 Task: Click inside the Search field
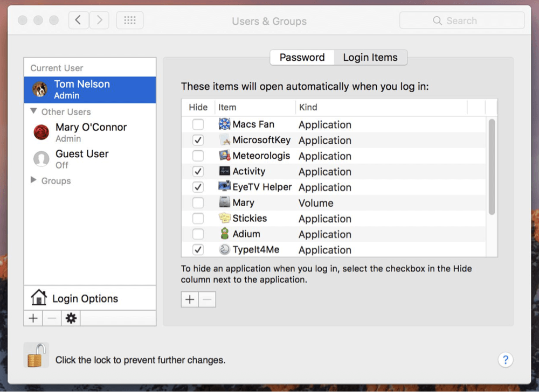462,20
